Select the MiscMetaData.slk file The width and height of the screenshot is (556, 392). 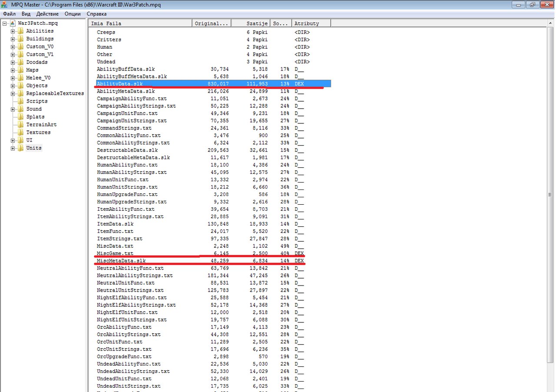coord(213,261)
